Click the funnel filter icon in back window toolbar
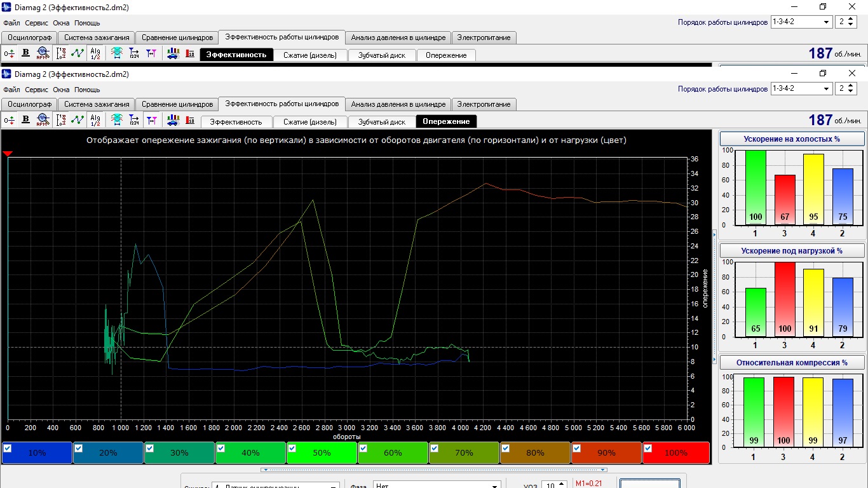This screenshot has height=488, width=868. click(x=151, y=54)
